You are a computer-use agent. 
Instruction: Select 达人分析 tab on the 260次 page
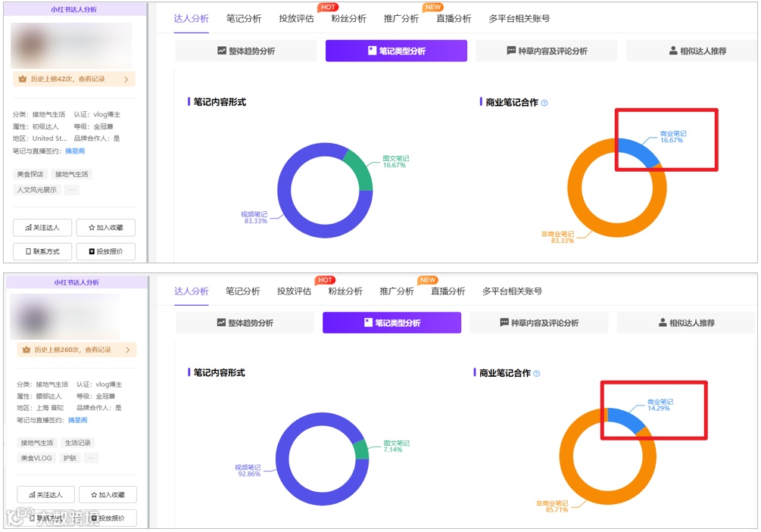pyautogui.click(x=192, y=291)
